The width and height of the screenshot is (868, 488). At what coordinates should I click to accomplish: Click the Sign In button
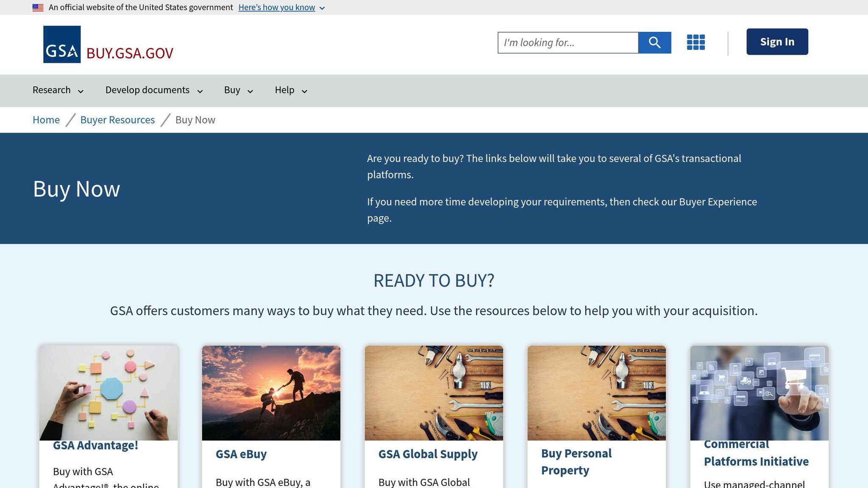(777, 42)
